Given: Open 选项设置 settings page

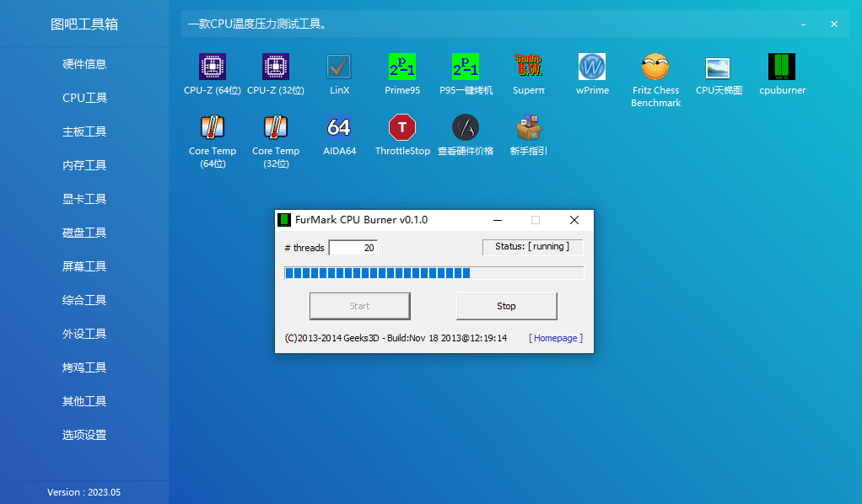Looking at the screenshot, I should pyautogui.click(x=84, y=435).
